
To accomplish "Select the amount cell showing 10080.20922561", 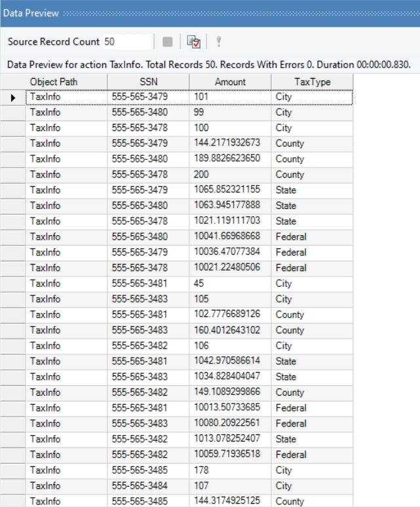I will (x=230, y=423).
